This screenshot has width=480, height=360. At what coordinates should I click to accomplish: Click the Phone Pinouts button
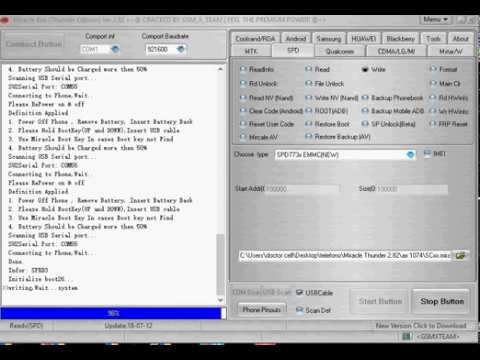262,310
